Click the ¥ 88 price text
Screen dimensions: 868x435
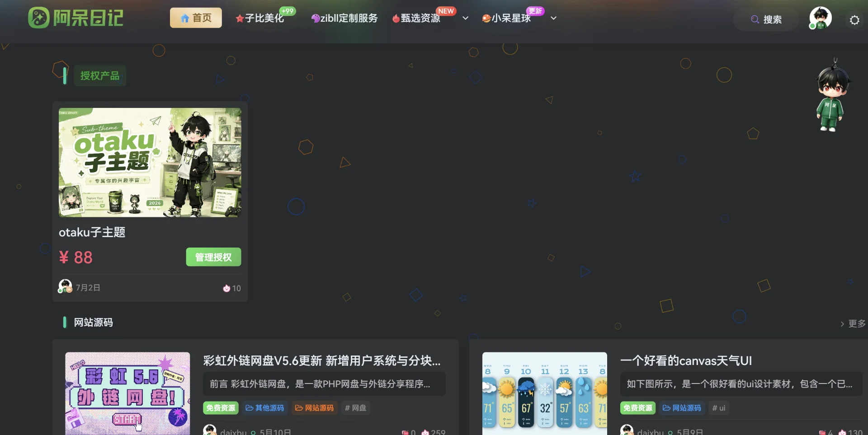pyautogui.click(x=75, y=257)
